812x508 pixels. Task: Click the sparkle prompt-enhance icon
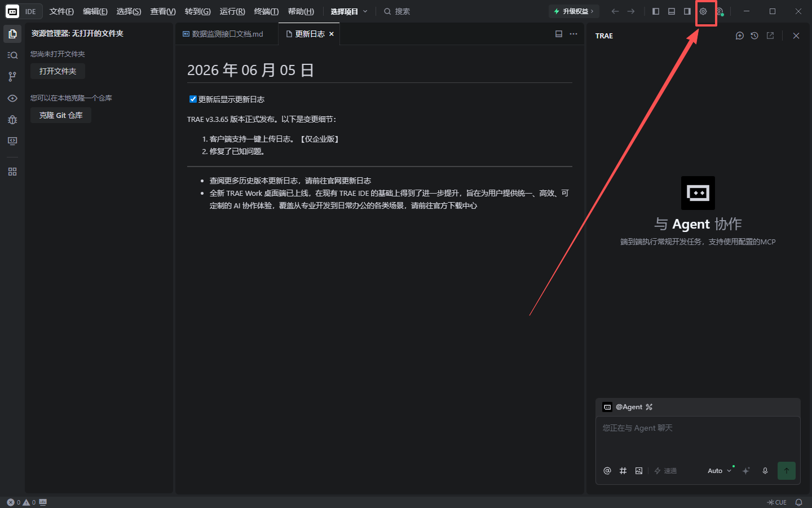(x=746, y=471)
